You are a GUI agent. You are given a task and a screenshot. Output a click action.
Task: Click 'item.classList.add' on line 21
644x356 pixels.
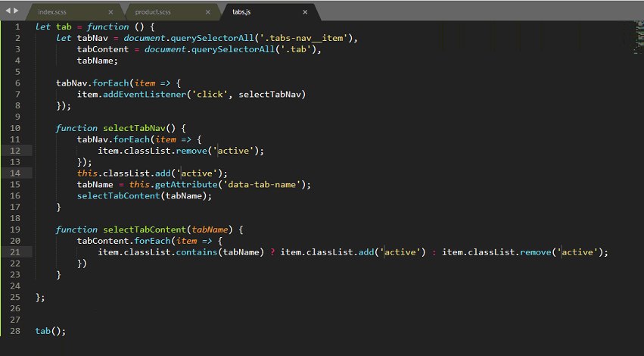[x=327, y=252]
